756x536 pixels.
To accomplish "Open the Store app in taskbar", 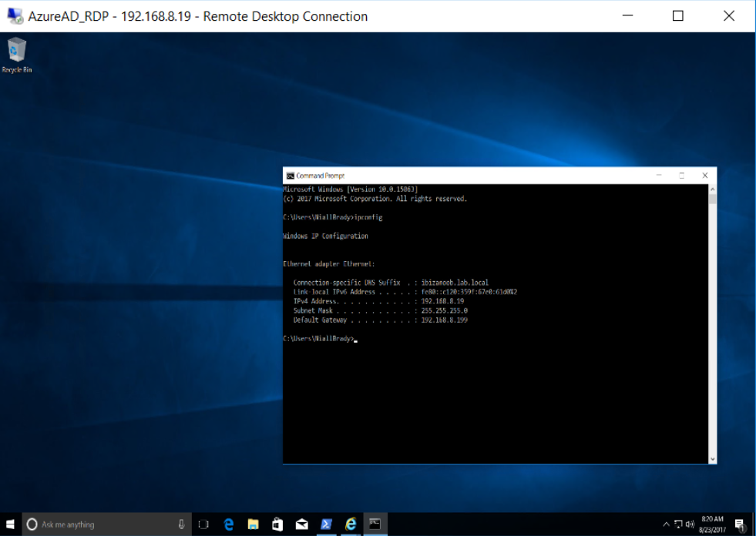I will tap(277, 524).
